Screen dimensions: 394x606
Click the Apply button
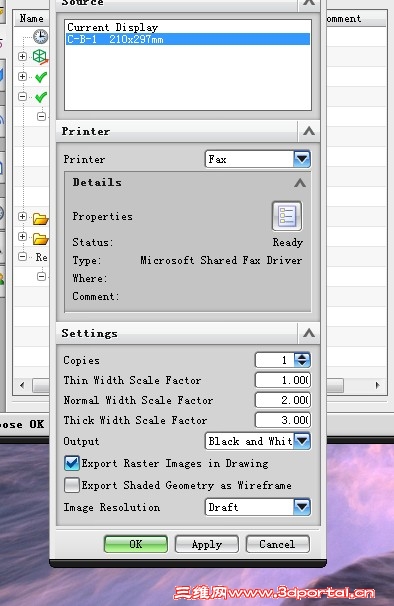(207, 544)
